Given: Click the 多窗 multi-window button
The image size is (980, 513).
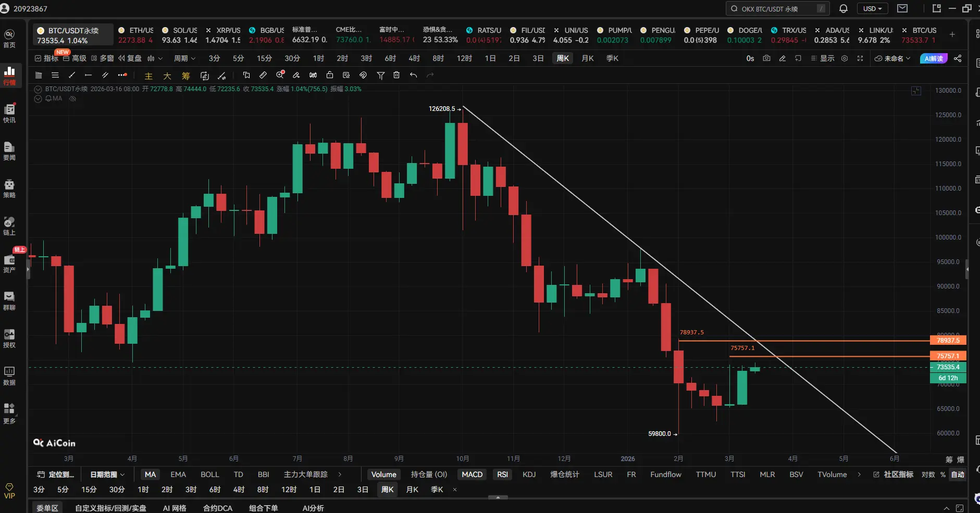Looking at the screenshot, I should [x=102, y=58].
